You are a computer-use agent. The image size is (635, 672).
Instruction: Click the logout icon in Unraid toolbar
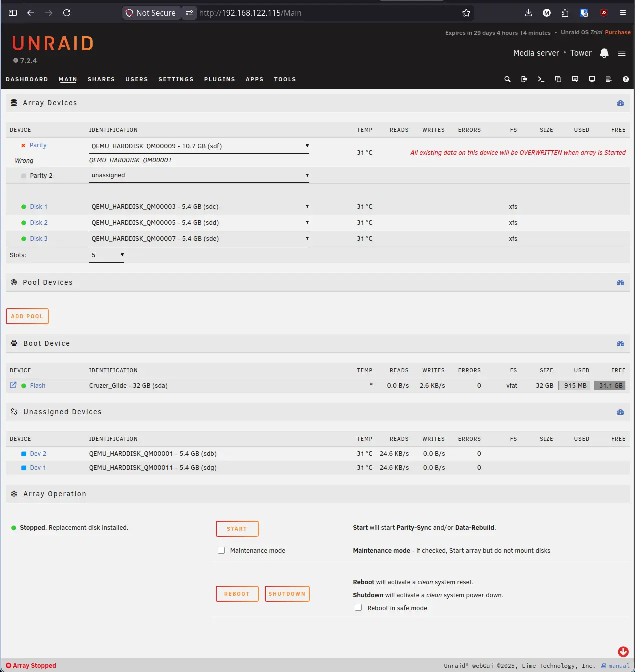[x=524, y=79]
